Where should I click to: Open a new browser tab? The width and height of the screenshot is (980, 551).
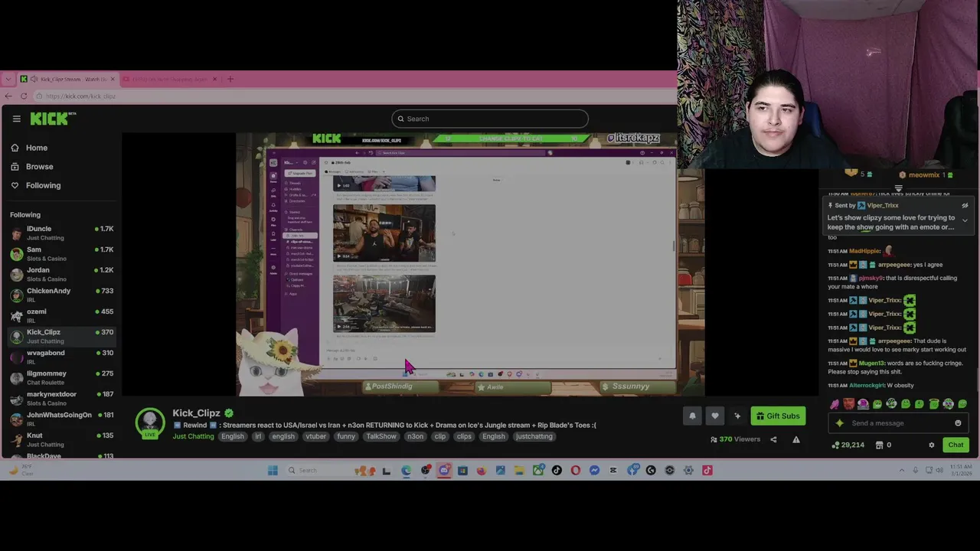point(230,79)
